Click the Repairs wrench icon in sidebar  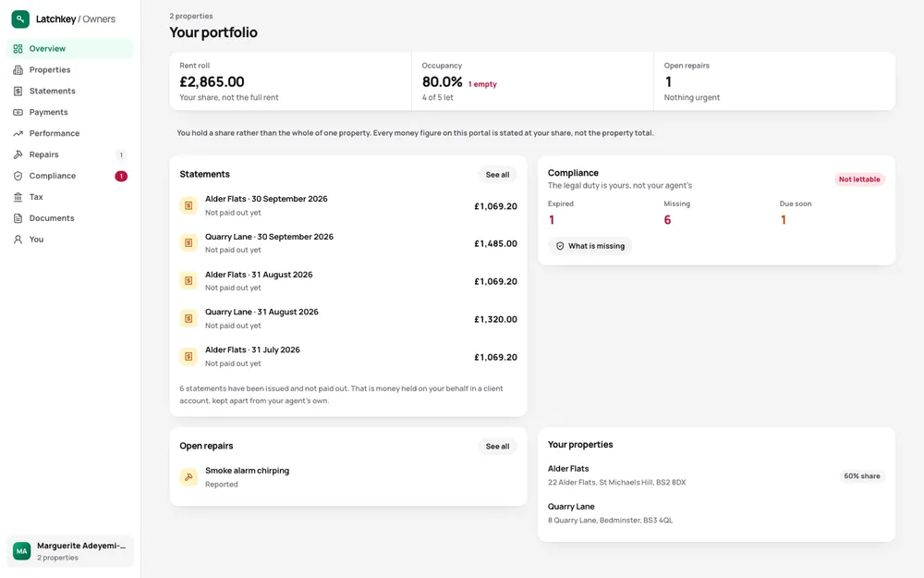coord(18,154)
